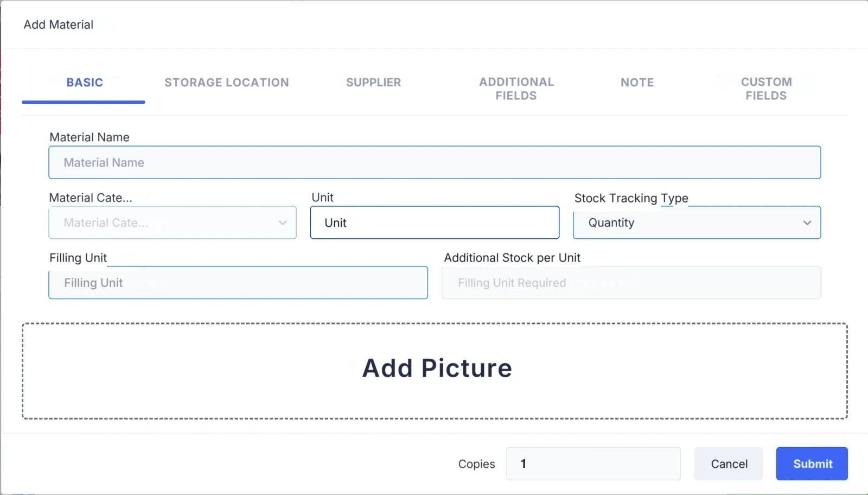The width and height of the screenshot is (868, 495).
Task: Open the Material Category dropdown
Action: pyautogui.click(x=173, y=223)
